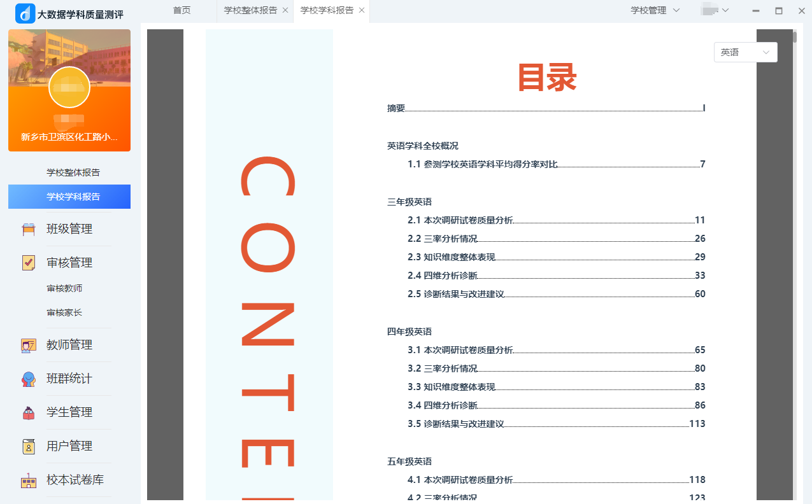
Task: Click the 教师管理 teacher icon
Action: [x=29, y=345]
